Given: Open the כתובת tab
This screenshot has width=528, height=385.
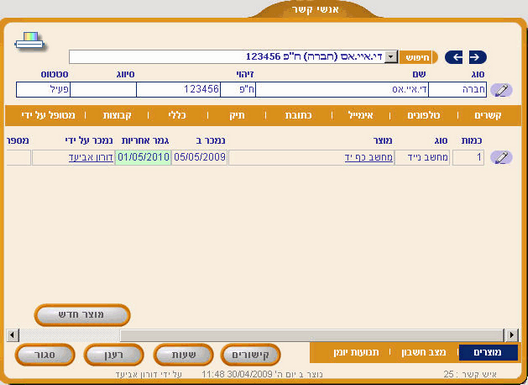Looking at the screenshot, I should point(298,116).
